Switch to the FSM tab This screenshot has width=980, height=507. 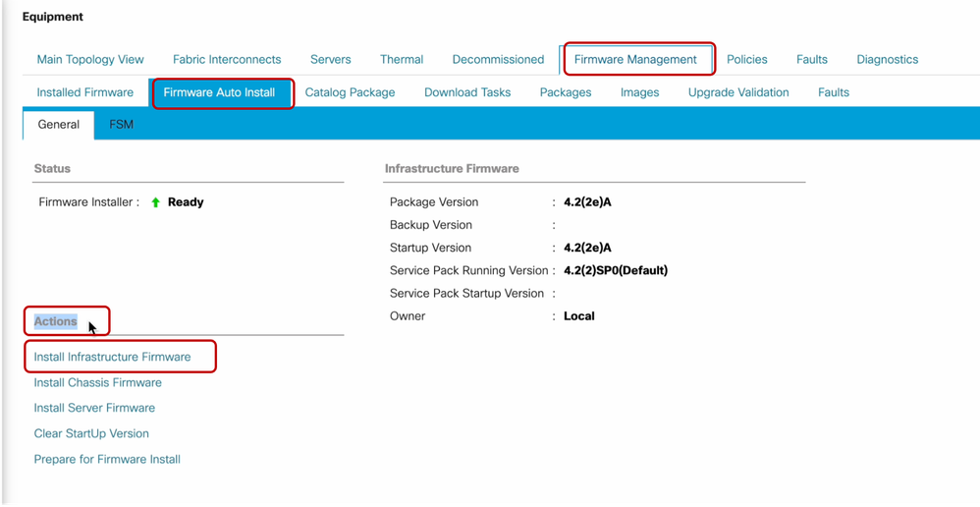121,125
